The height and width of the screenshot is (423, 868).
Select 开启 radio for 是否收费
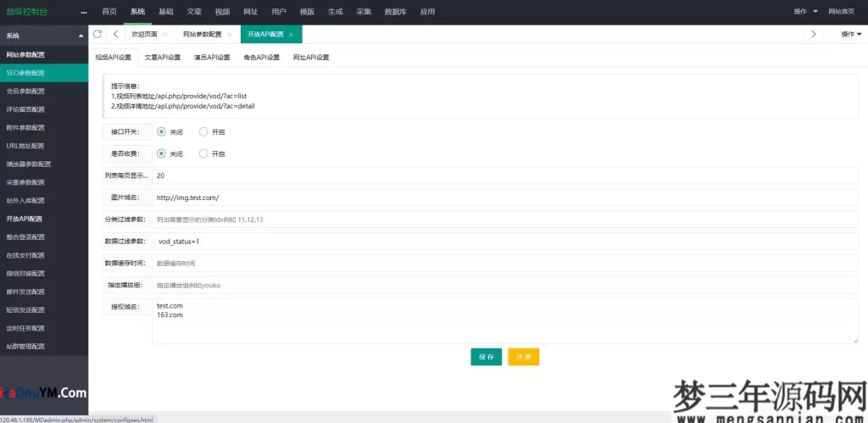click(x=203, y=153)
